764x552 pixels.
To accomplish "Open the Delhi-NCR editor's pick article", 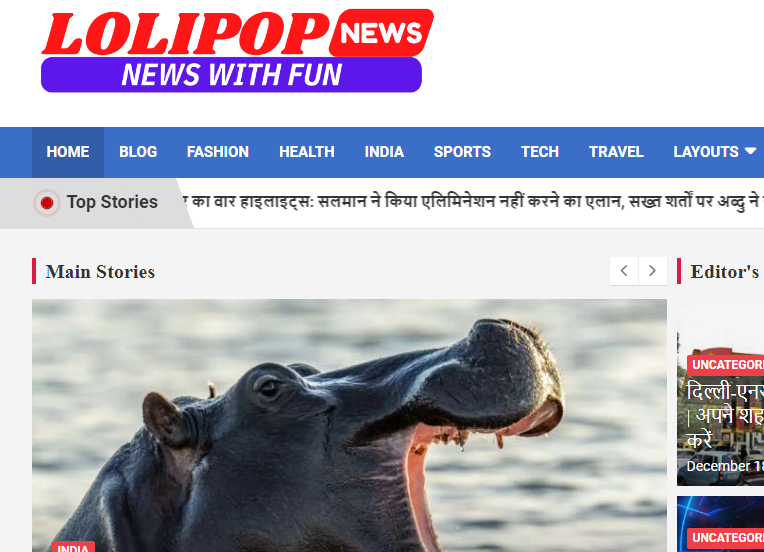I will pyautogui.click(x=725, y=416).
